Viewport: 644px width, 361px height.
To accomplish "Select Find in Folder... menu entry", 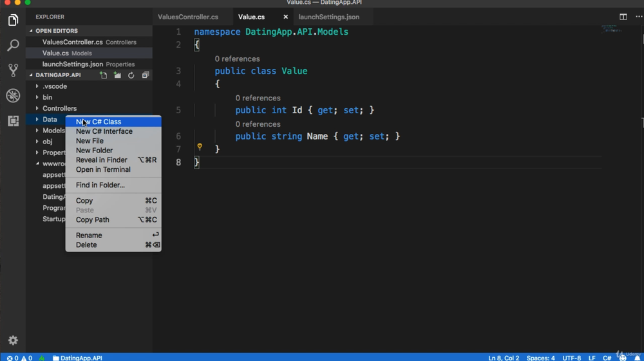I will (113, 185).
